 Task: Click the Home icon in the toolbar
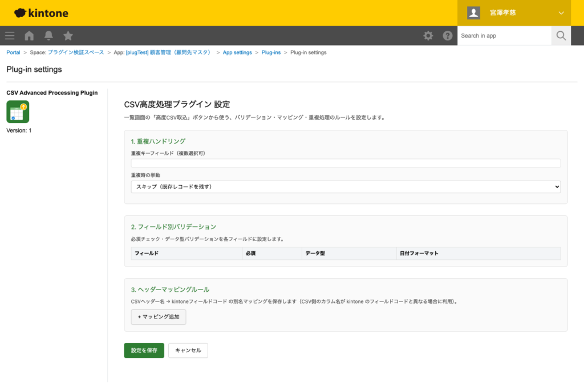coord(29,35)
